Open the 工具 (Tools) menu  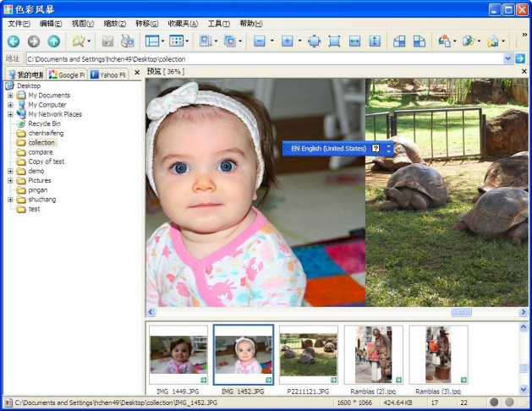[218, 24]
